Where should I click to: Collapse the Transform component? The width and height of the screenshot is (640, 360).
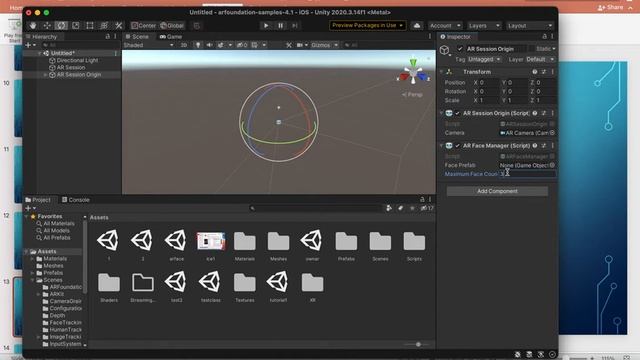441,72
